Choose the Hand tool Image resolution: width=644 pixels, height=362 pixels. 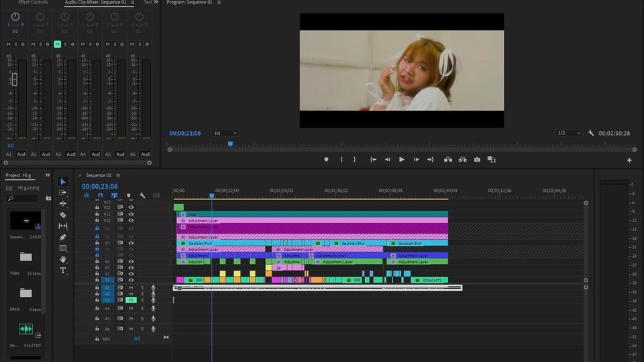(63, 259)
